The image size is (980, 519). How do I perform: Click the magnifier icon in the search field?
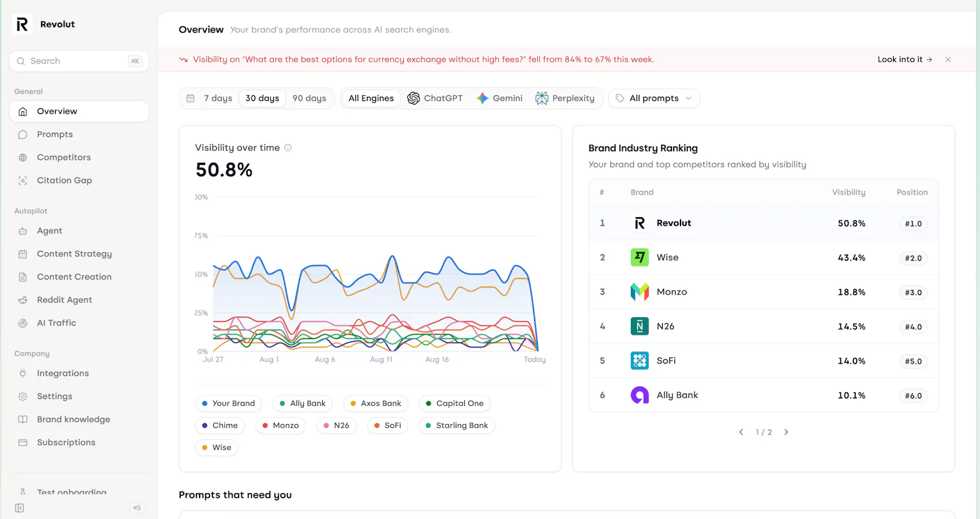[21, 61]
